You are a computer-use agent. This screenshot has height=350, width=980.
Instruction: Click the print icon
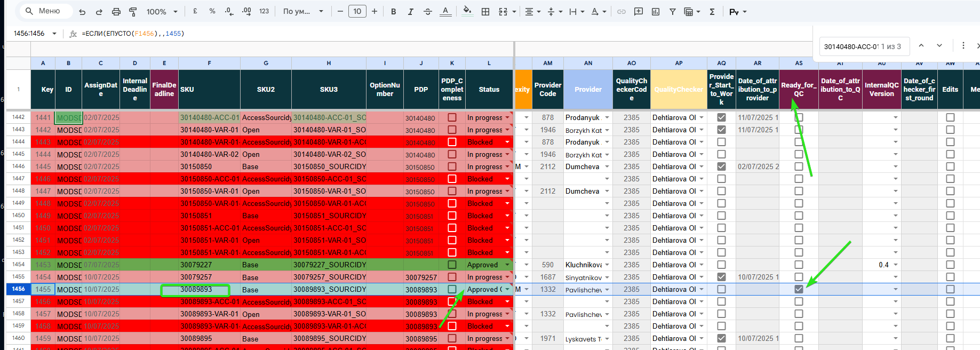coord(116,11)
